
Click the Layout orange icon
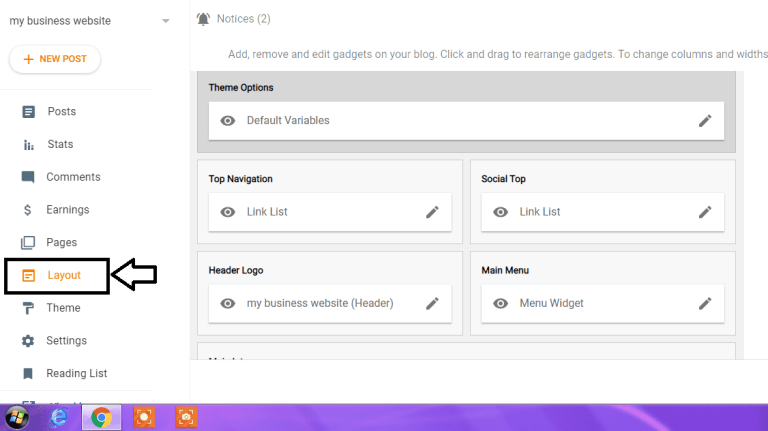tap(28, 276)
